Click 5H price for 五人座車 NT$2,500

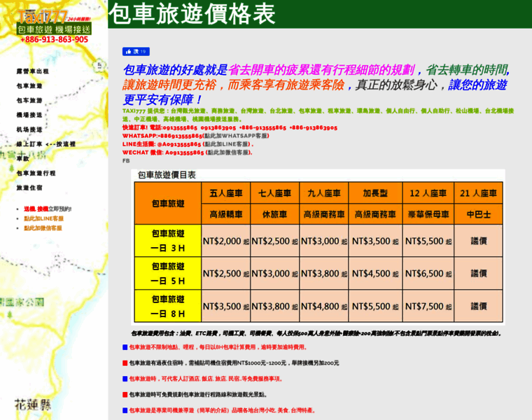(x=226, y=274)
